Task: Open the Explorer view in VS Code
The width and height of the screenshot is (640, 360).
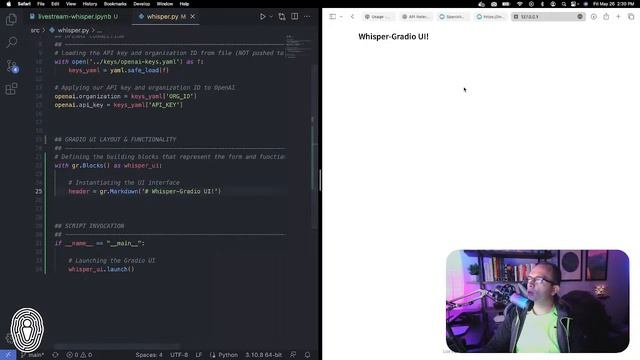Action: point(11,20)
